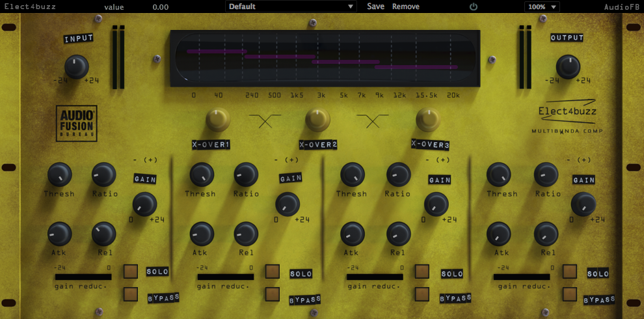Click the input level meter bars
This screenshot has height=319, width=644.
[118, 57]
